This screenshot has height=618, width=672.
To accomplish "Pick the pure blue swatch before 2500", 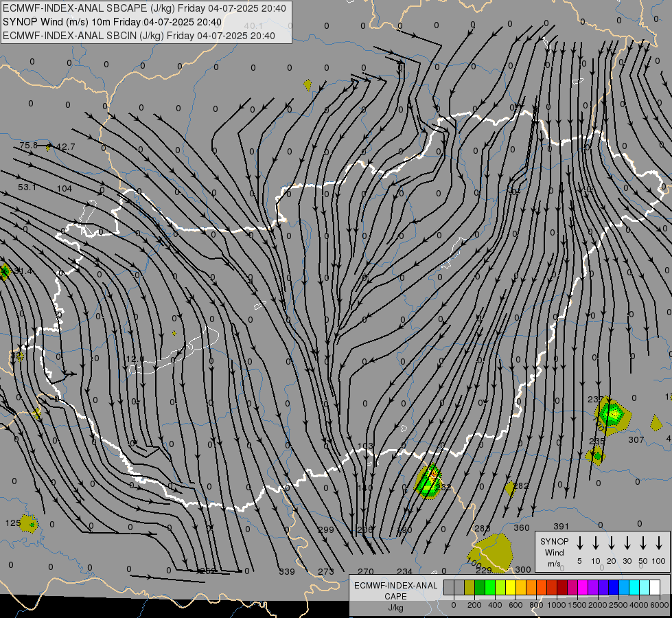I will [x=613, y=588].
